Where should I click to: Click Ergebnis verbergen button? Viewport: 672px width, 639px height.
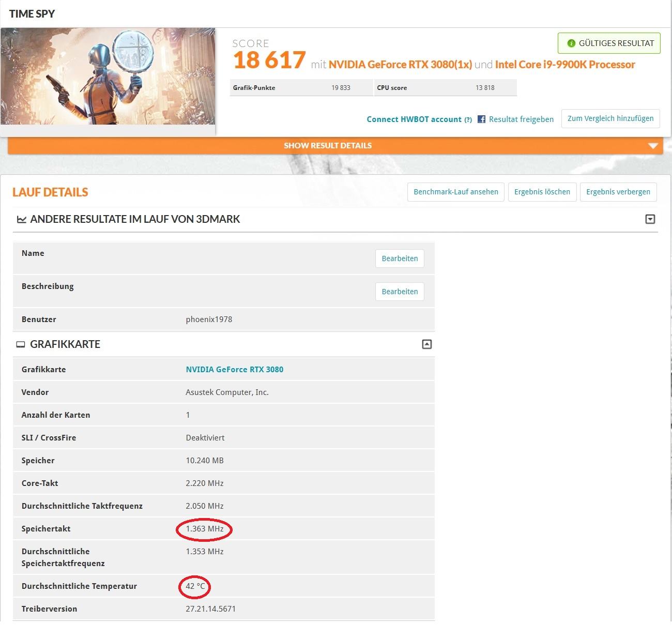click(x=618, y=192)
